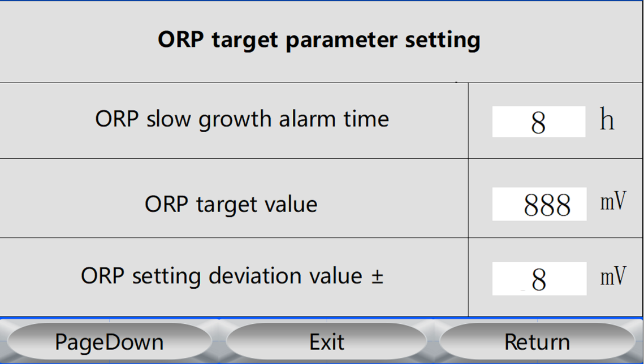Click the digit 8 in the alarm time box
Viewport: 644px width, 364px height.
point(538,123)
